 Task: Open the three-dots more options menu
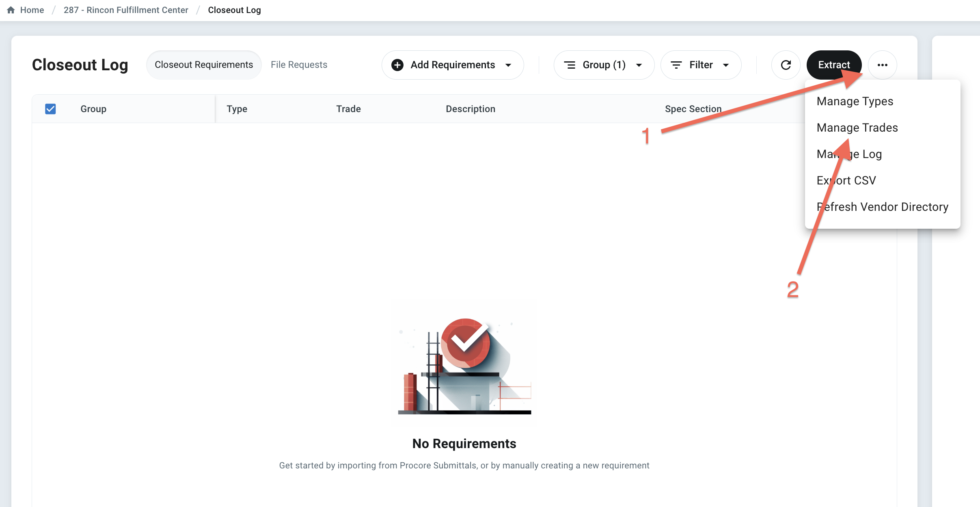[882, 65]
